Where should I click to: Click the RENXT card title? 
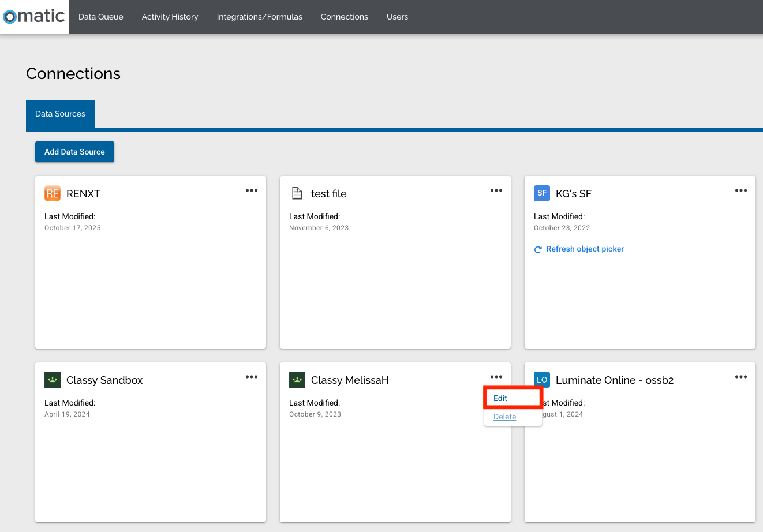(83, 194)
